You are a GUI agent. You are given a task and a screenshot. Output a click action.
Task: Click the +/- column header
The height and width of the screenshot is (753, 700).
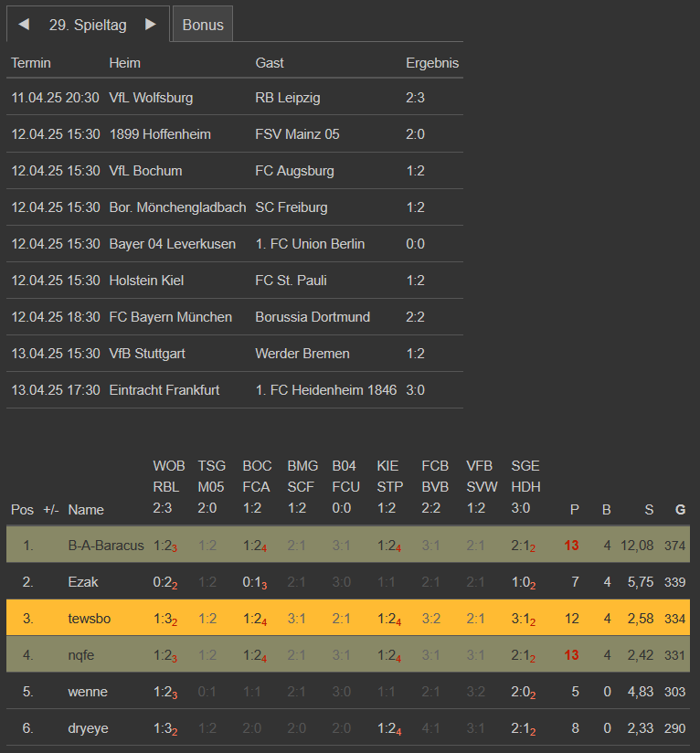pos(51,510)
